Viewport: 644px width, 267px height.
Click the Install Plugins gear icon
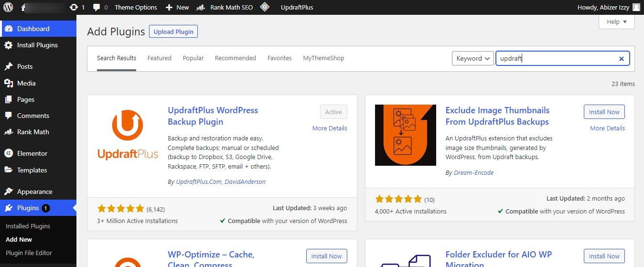[9, 45]
